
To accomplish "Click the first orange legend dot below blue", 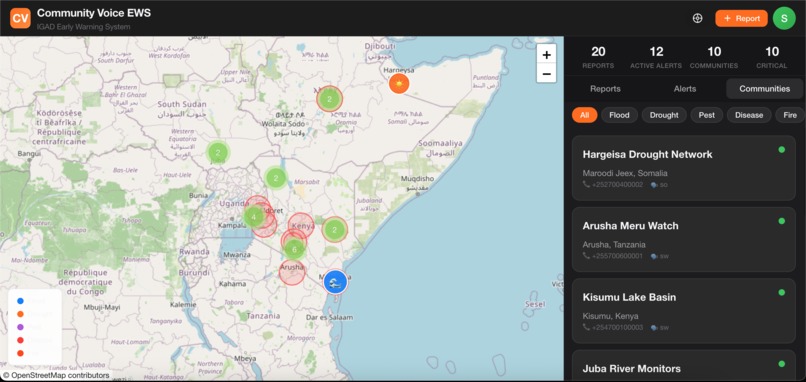I will click(21, 314).
